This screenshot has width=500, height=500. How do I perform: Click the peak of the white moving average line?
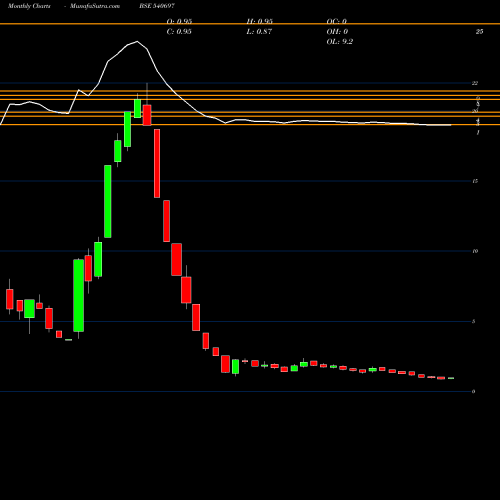(x=137, y=42)
